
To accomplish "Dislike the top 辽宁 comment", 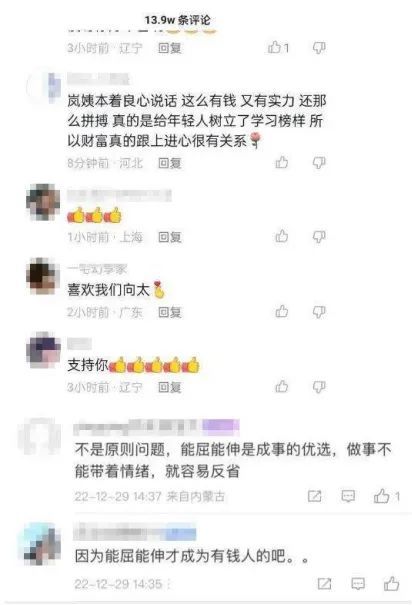I will pos(319,47).
